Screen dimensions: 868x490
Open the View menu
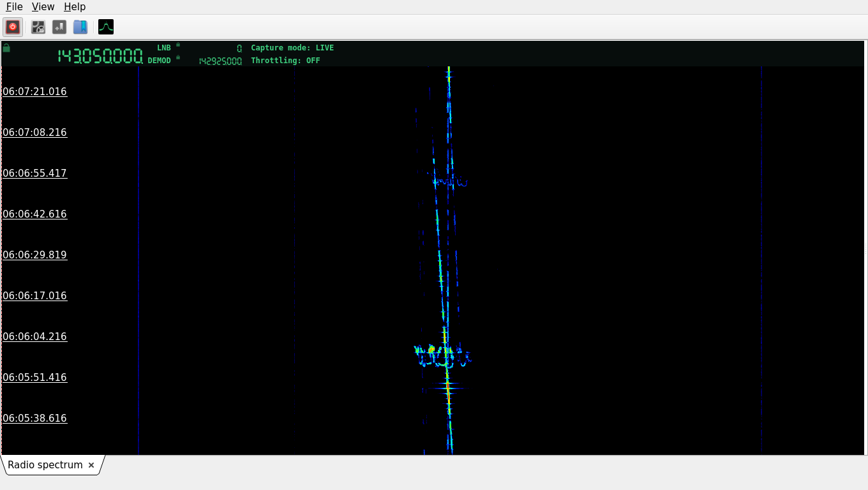click(x=43, y=6)
